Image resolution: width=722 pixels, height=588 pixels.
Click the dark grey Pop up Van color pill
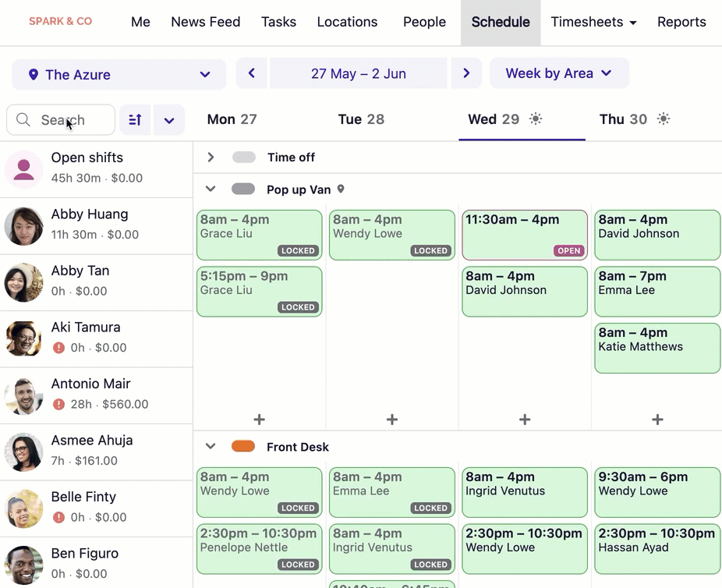pyautogui.click(x=243, y=189)
